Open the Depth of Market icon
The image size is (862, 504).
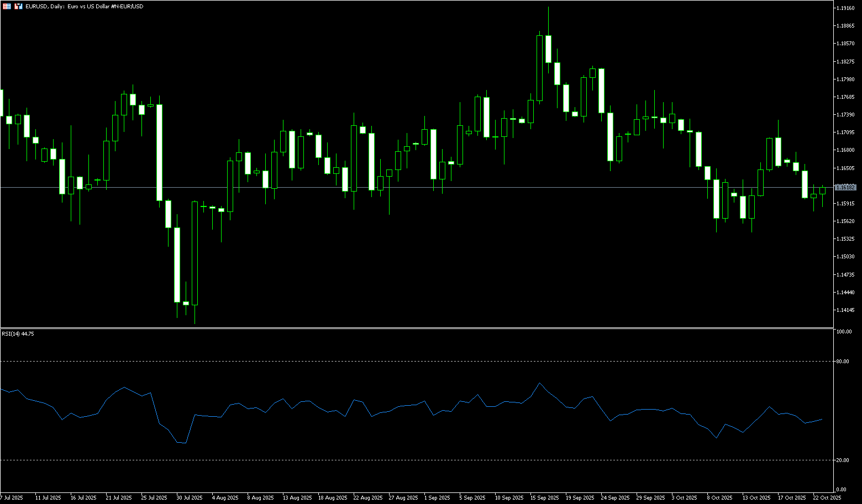[18, 6]
